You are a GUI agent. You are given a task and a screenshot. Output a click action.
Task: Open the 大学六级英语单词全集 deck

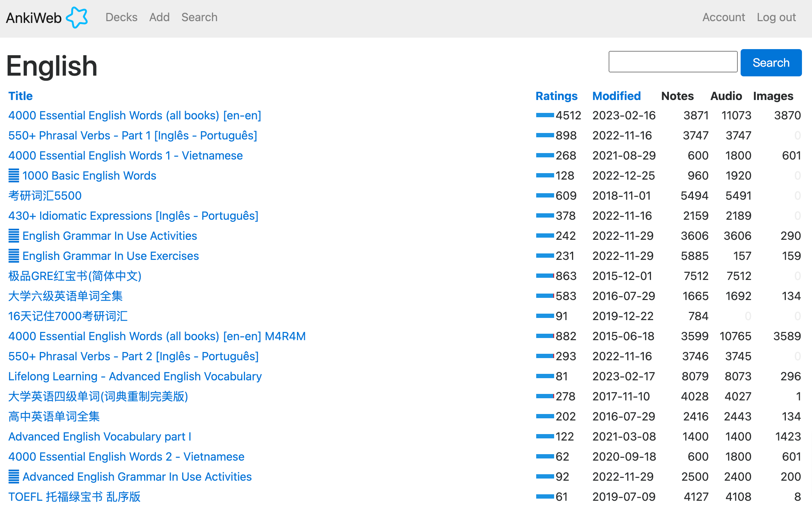66,296
